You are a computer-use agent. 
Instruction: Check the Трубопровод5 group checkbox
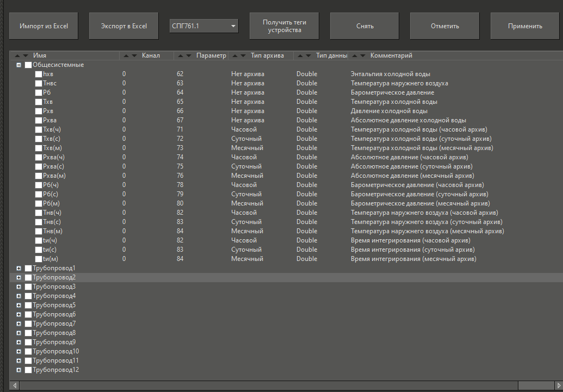(x=28, y=305)
